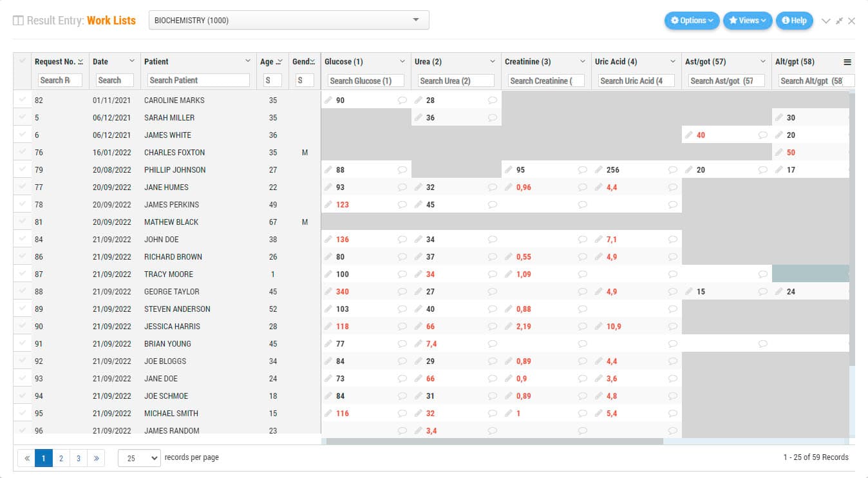Select the row checkmark for John Doe
Image resolution: width=868 pixels, height=478 pixels.
23,239
